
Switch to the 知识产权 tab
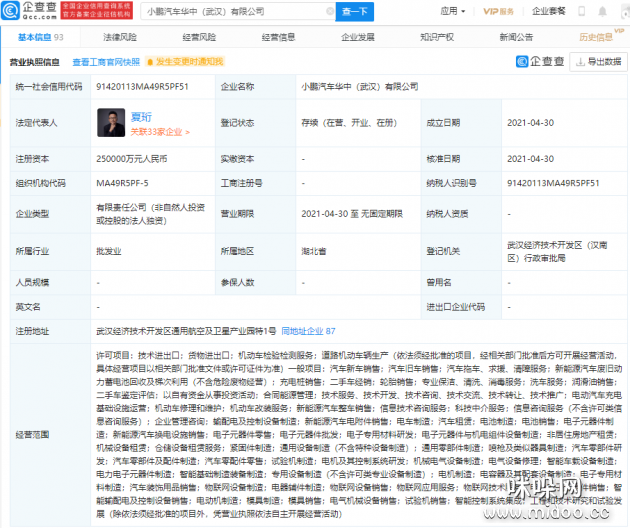437,37
